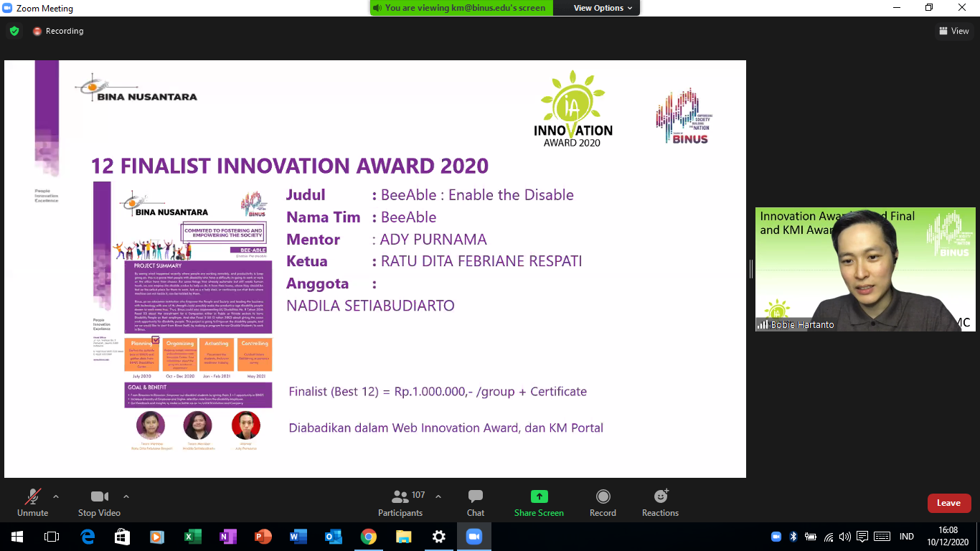Screen dimensions: 980x551
Task: Unmute the microphone
Action: click(x=32, y=502)
